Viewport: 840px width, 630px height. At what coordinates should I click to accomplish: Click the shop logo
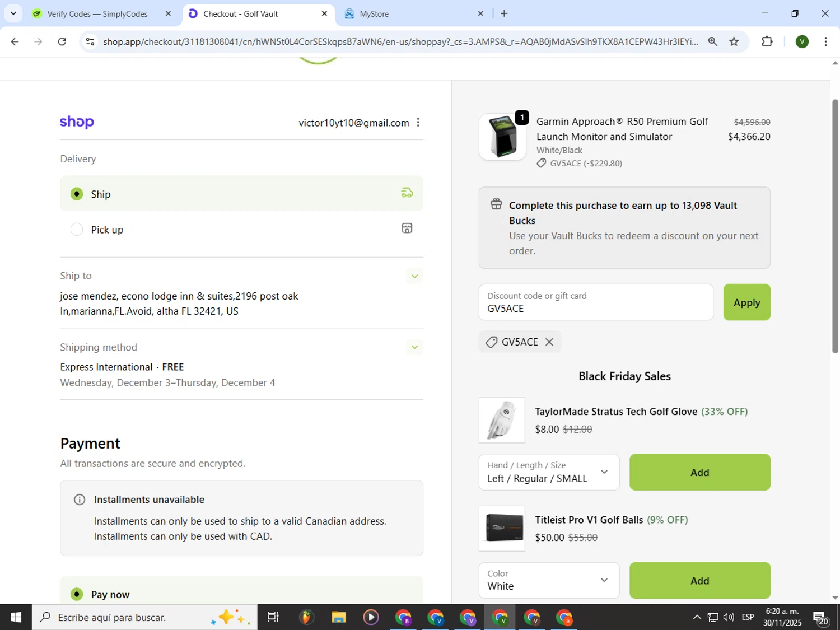[77, 122]
